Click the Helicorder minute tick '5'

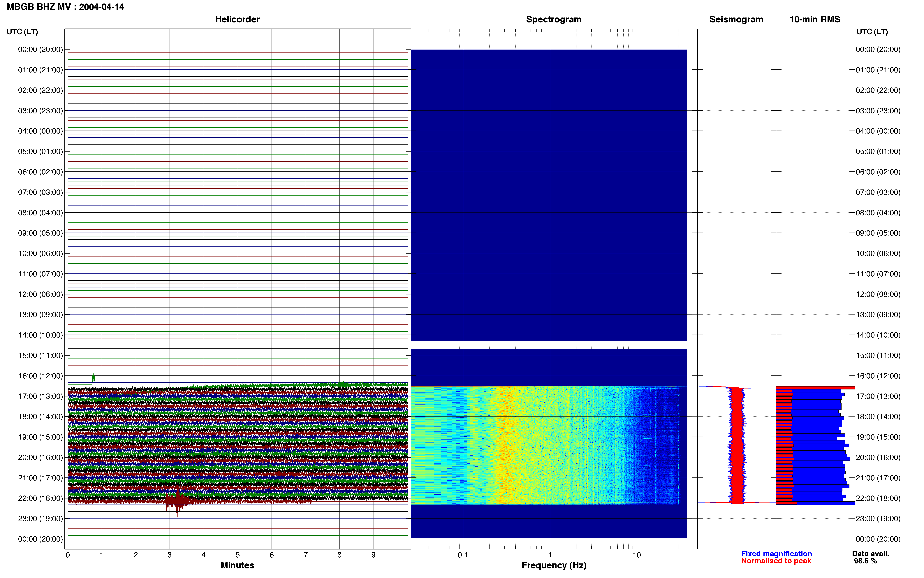click(238, 555)
